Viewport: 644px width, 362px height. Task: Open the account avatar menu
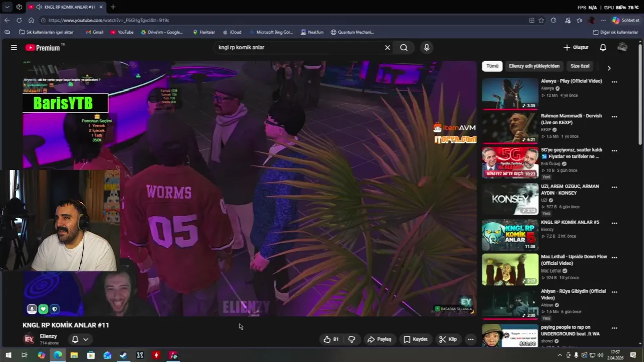(x=622, y=47)
